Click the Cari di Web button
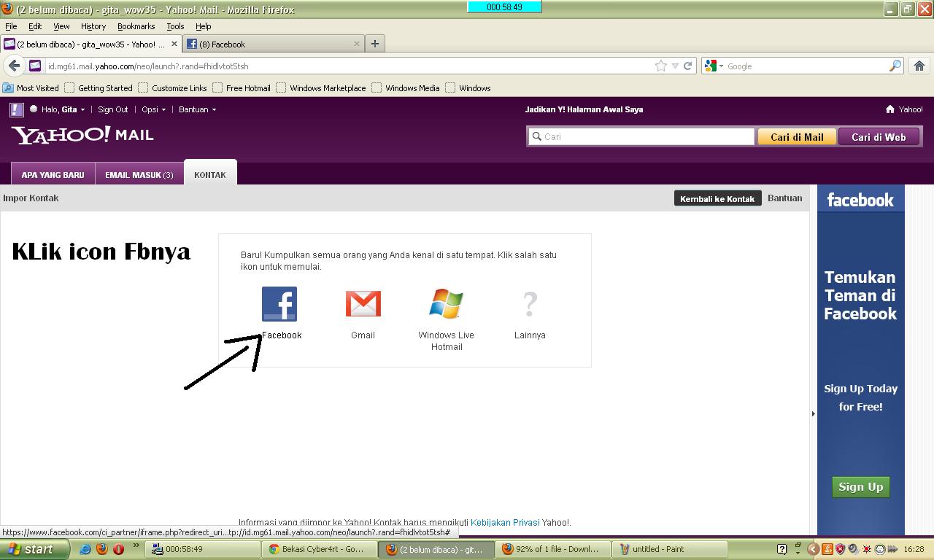 point(879,136)
